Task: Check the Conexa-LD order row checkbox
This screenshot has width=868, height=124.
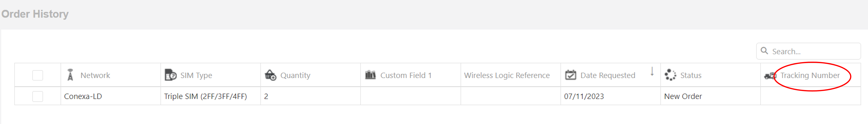Action: coord(38,96)
